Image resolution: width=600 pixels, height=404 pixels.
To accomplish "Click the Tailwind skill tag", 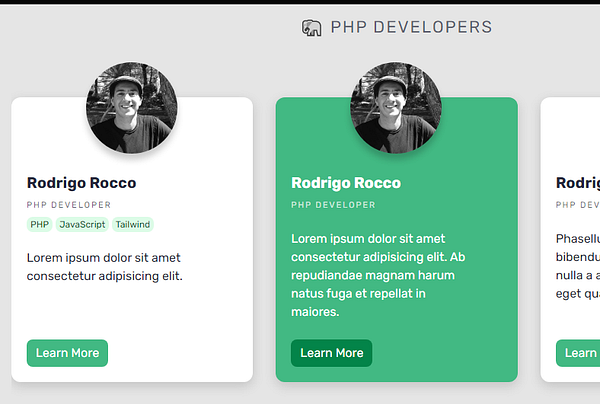I will pos(132,225).
